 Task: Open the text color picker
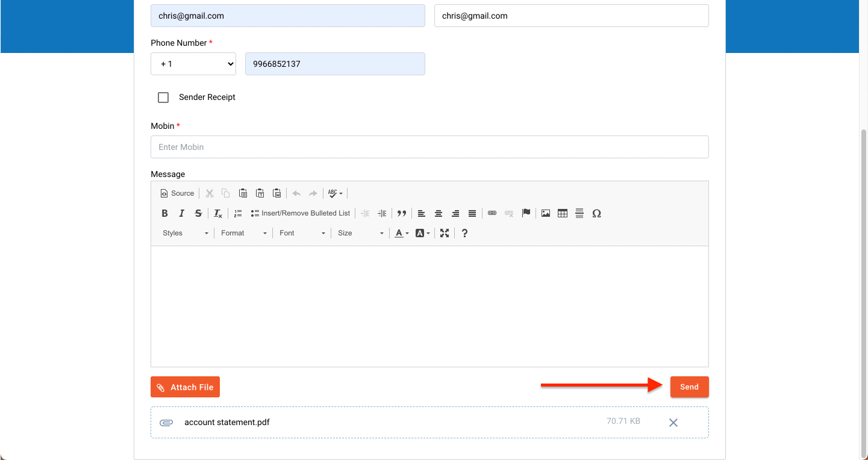point(401,233)
